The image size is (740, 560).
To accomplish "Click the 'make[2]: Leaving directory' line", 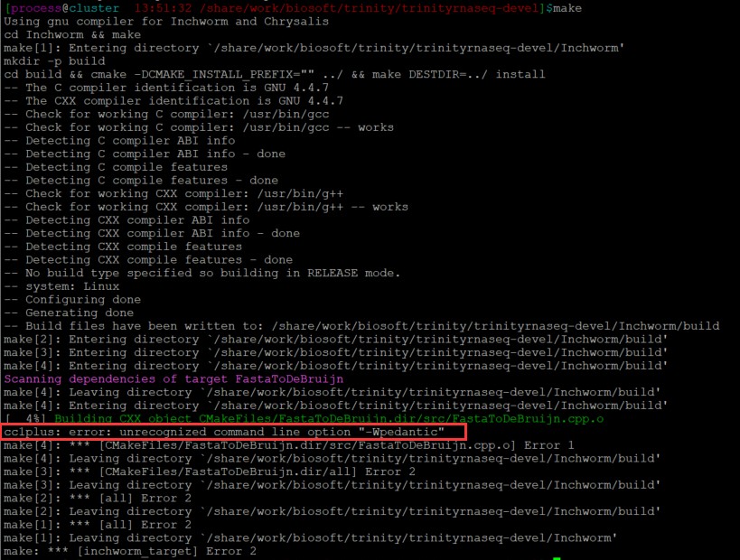I will coord(332,511).
